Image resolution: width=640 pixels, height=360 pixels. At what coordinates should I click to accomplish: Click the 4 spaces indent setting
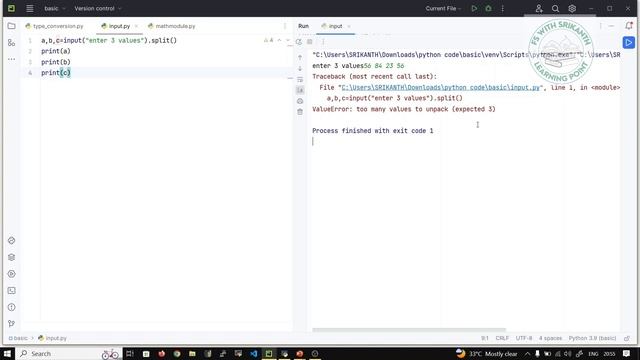coord(550,338)
